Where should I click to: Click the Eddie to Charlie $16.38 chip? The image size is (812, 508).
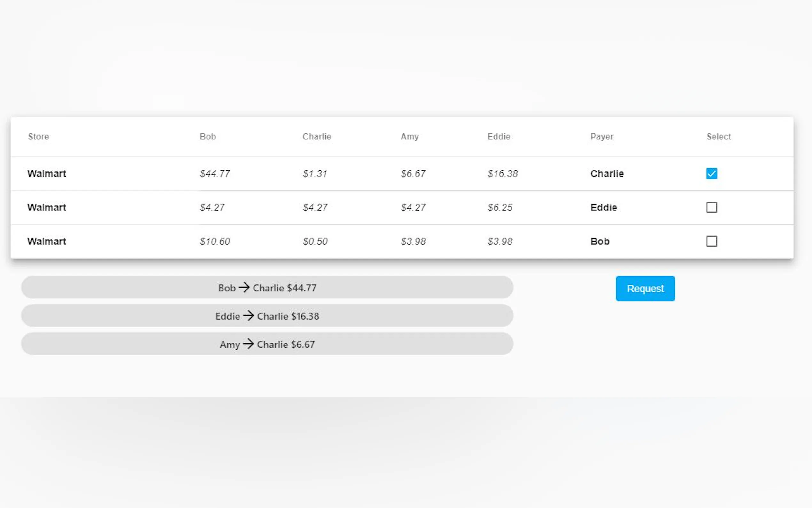tap(267, 316)
